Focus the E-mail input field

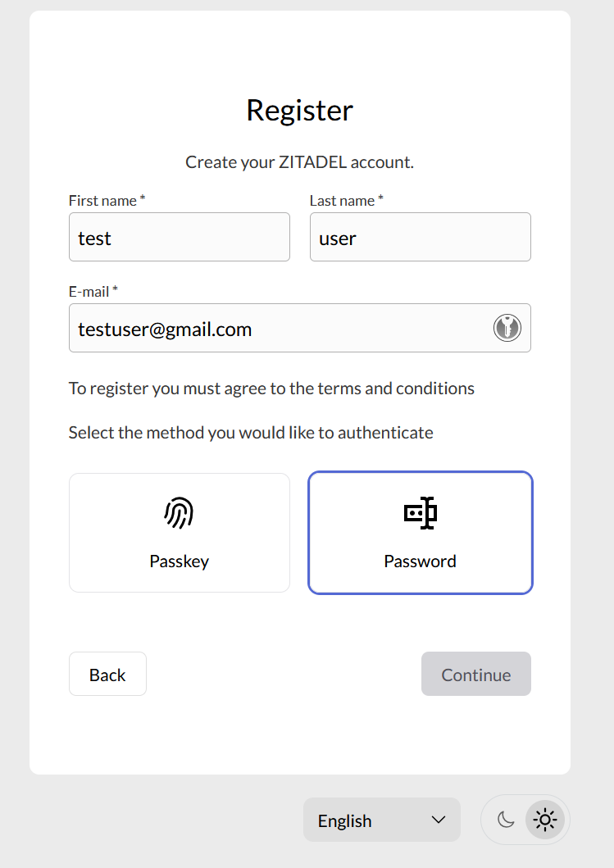click(x=299, y=328)
